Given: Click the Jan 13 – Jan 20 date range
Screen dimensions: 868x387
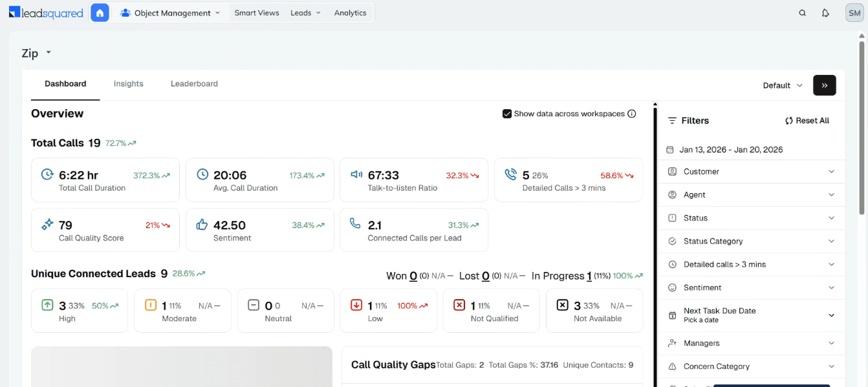Looking at the screenshot, I should [725, 150].
